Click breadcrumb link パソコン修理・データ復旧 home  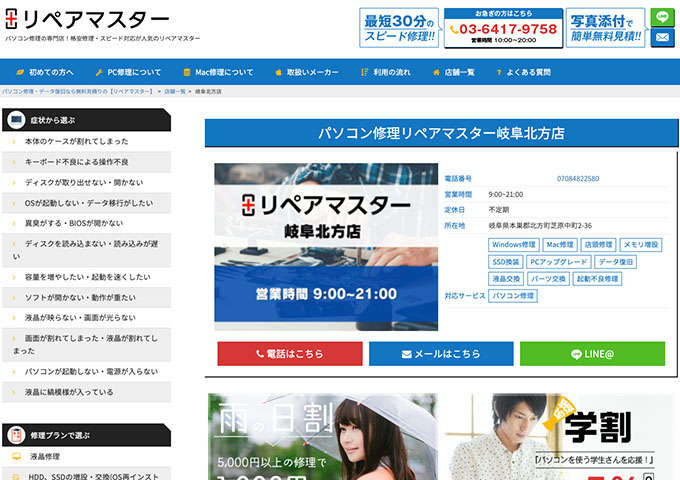click(x=78, y=91)
